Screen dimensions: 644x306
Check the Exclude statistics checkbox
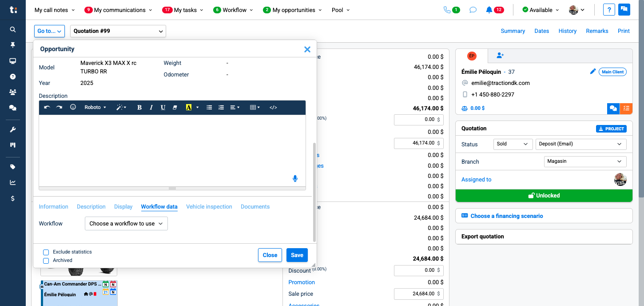46,252
